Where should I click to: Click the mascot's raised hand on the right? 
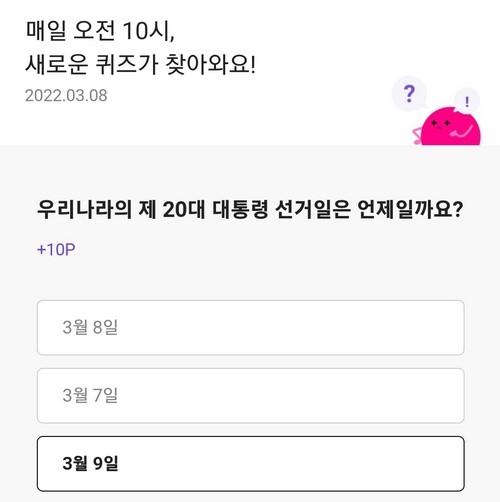point(462,131)
